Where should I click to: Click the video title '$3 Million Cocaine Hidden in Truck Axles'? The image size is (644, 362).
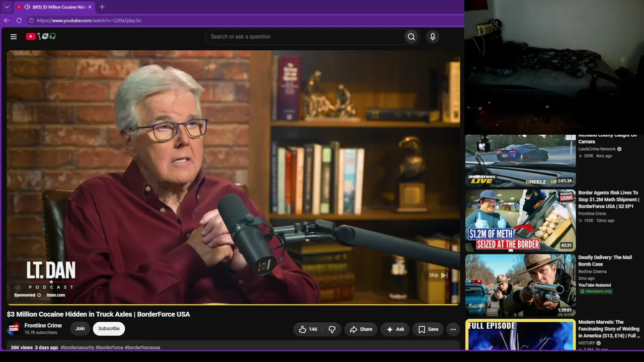(98, 314)
